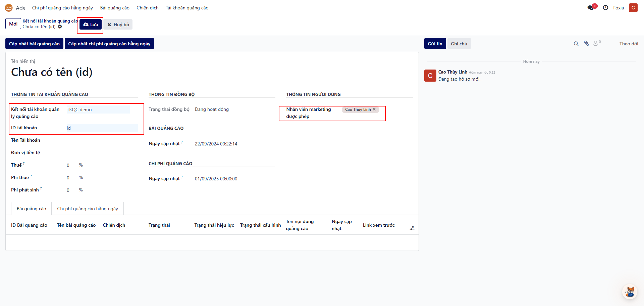Open column settings icon in table header
This screenshot has width=644, height=306.
[412, 228]
